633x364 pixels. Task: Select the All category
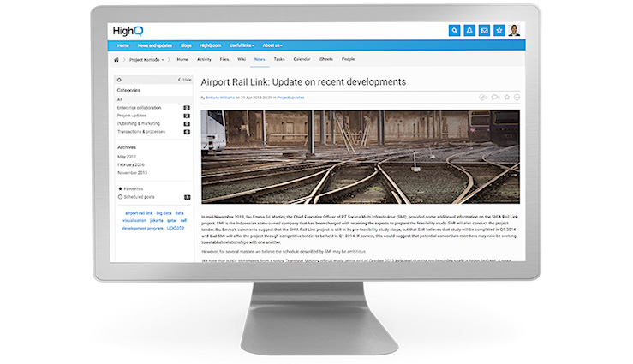pyautogui.click(x=120, y=99)
